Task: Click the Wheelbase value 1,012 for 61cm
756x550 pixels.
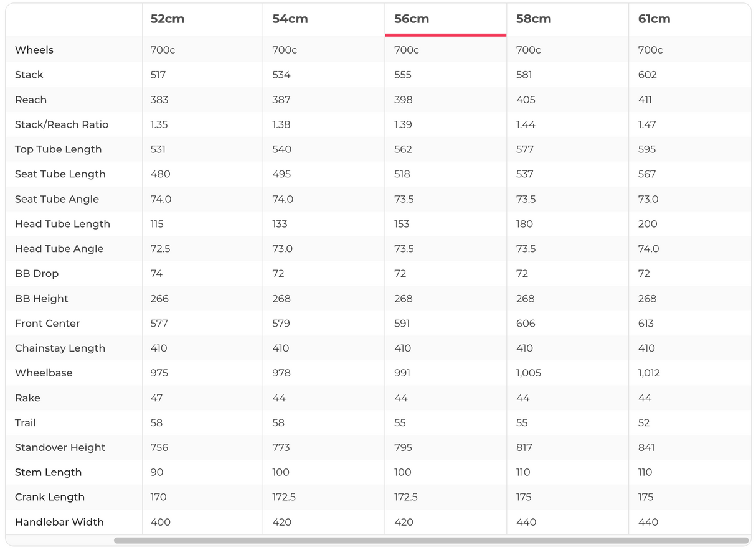Action: (x=649, y=373)
